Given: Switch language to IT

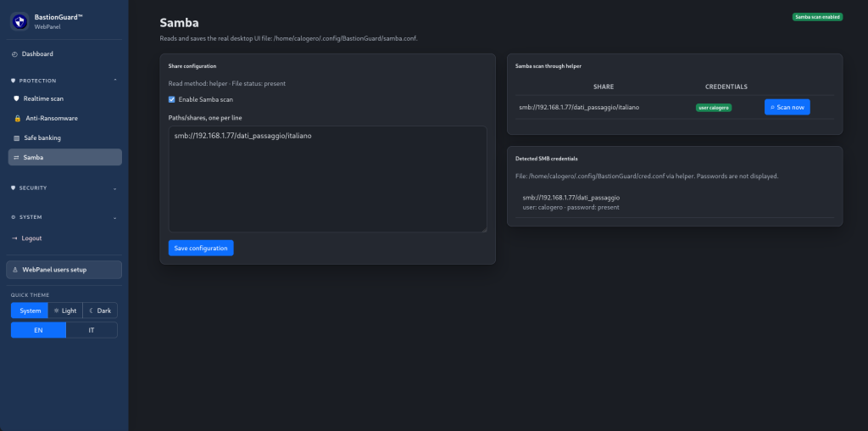Looking at the screenshot, I should [92, 330].
